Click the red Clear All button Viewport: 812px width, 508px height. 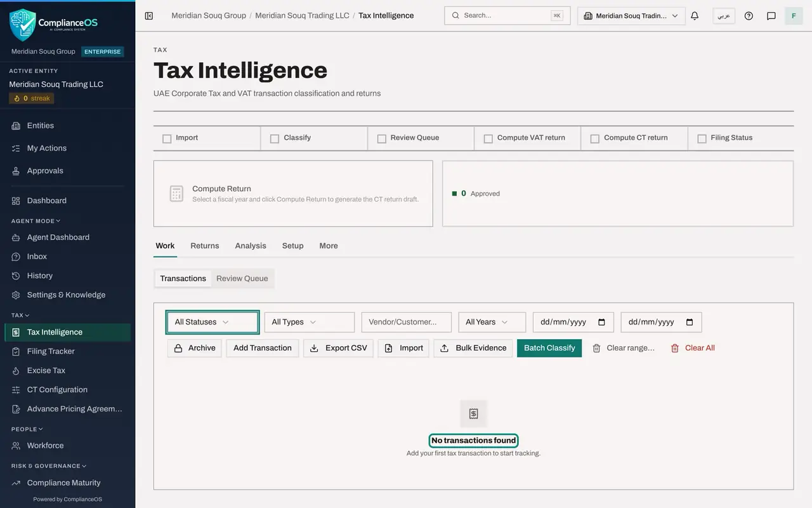coord(693,348)
